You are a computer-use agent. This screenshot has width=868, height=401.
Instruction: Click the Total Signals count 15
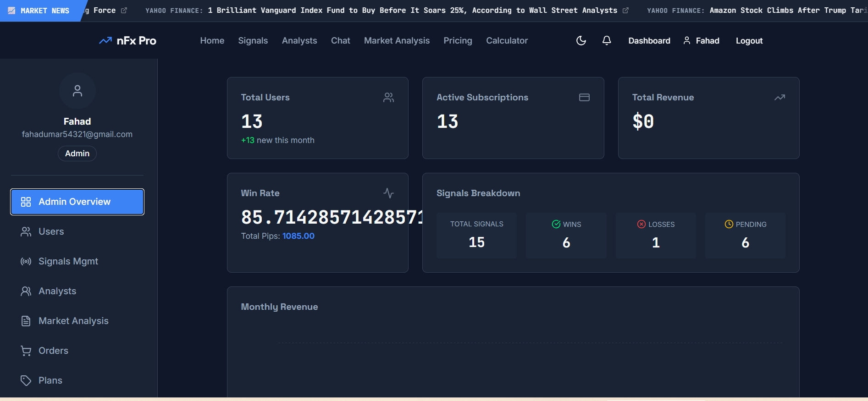pyautogui.click(x=476, y=242)
